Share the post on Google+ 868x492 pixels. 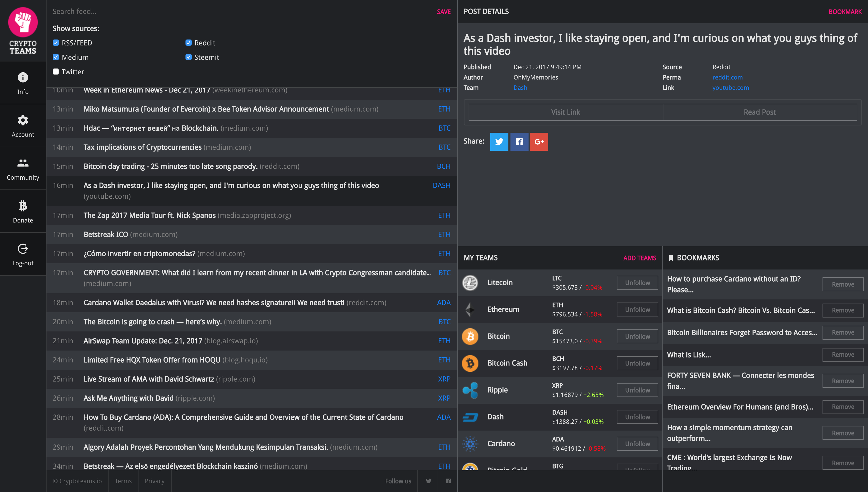(539, 141)
